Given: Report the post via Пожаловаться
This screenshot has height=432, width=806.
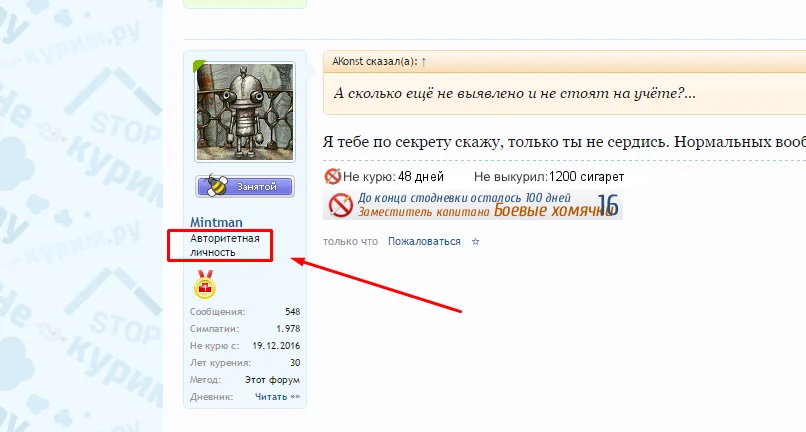Looking at the screenshot, I should coord(424,241).
